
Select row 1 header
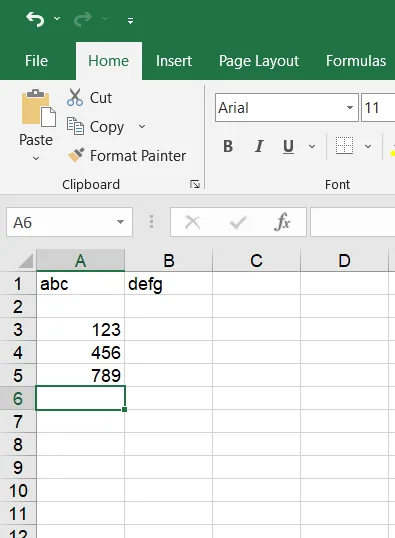point(18,284)
